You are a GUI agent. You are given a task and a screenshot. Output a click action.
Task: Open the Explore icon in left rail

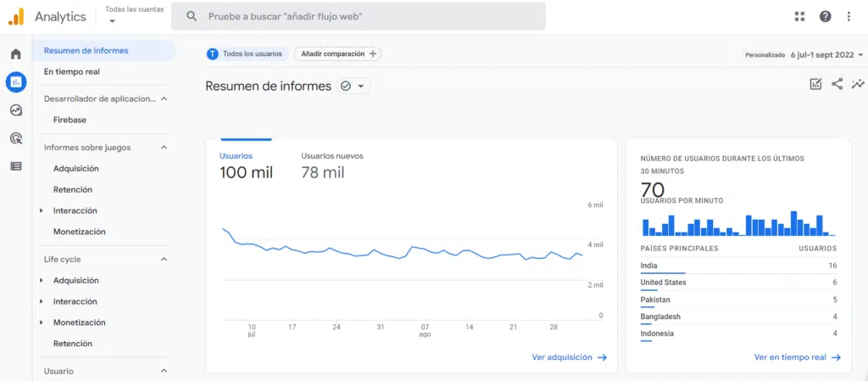coord(16,110)
